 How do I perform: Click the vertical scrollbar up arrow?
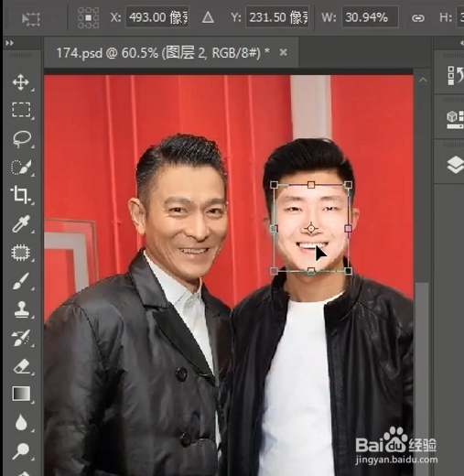coord(423,81)
